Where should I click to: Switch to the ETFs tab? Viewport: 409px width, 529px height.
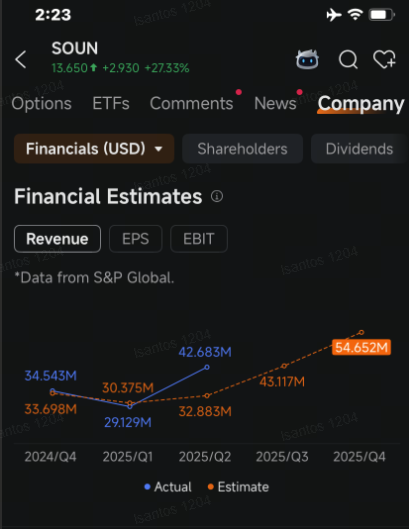coord(111,103)
